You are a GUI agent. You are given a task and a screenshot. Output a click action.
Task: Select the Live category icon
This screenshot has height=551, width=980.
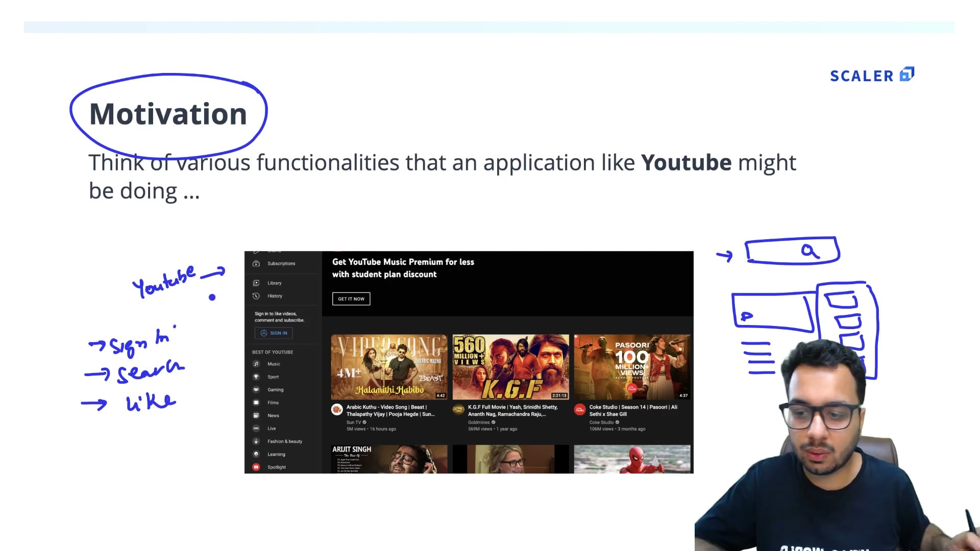click(256, 429)
